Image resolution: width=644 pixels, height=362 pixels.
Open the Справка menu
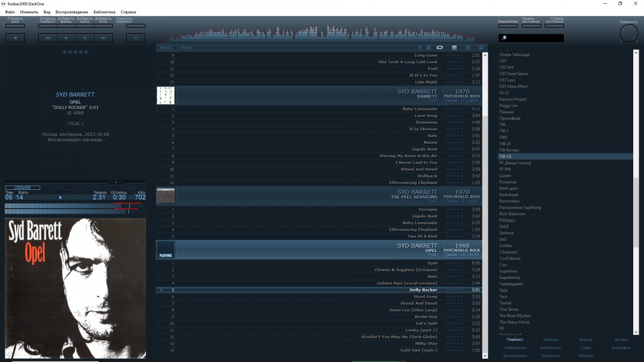[128, 11]
